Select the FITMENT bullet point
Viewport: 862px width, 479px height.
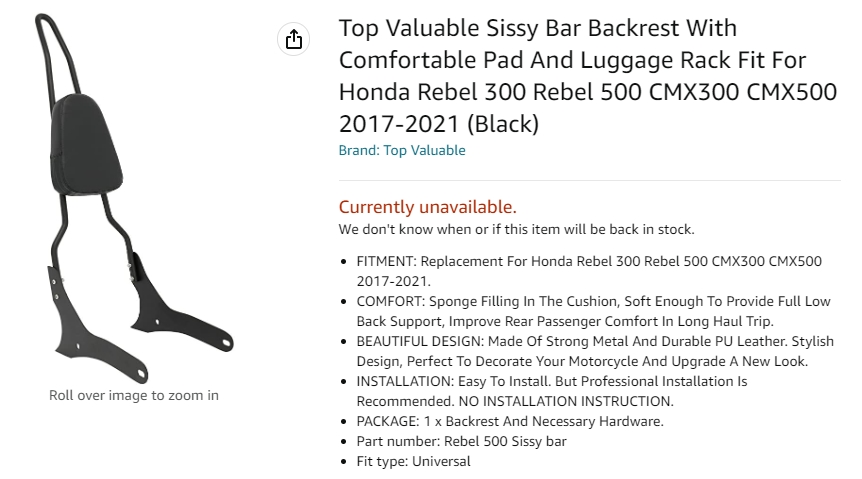pos(589,271)
